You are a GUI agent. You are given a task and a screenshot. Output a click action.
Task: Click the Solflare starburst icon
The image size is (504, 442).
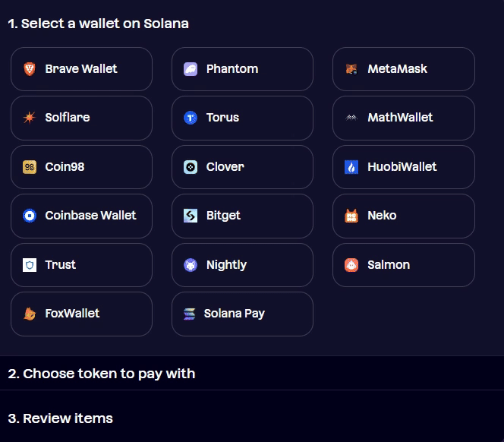[x=30, y=118]
